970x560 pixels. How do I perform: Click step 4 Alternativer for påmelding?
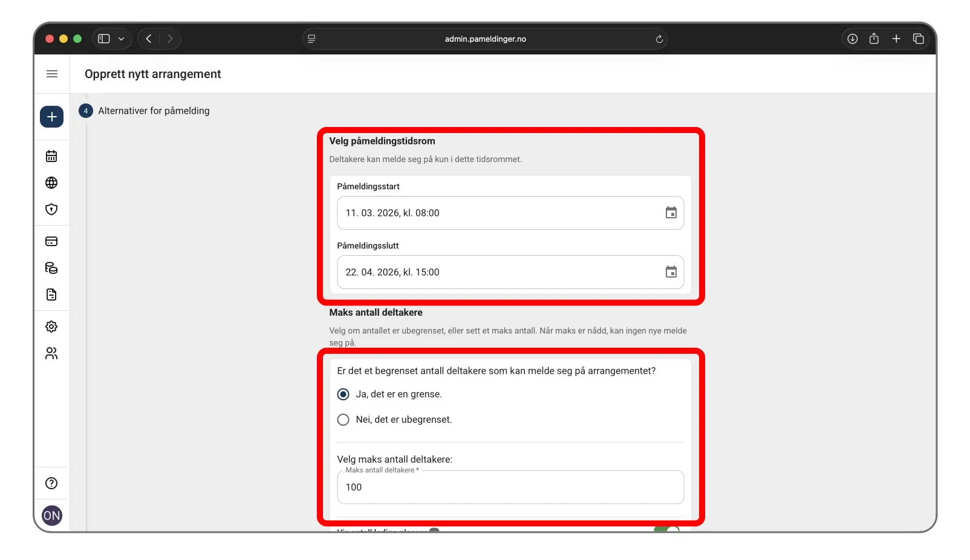[153, 111]
